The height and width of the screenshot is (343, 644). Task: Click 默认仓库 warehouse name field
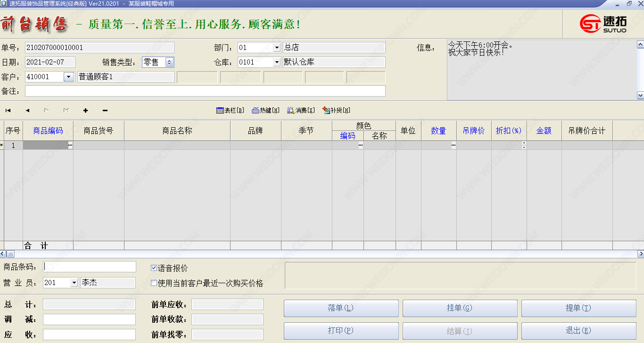coord(334,62)
